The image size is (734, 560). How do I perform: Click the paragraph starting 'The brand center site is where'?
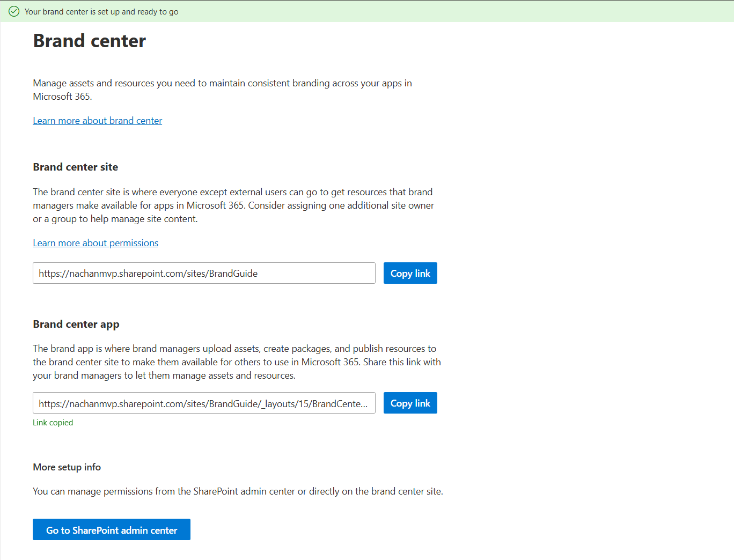pyautogui.click(x=232, y=192)
